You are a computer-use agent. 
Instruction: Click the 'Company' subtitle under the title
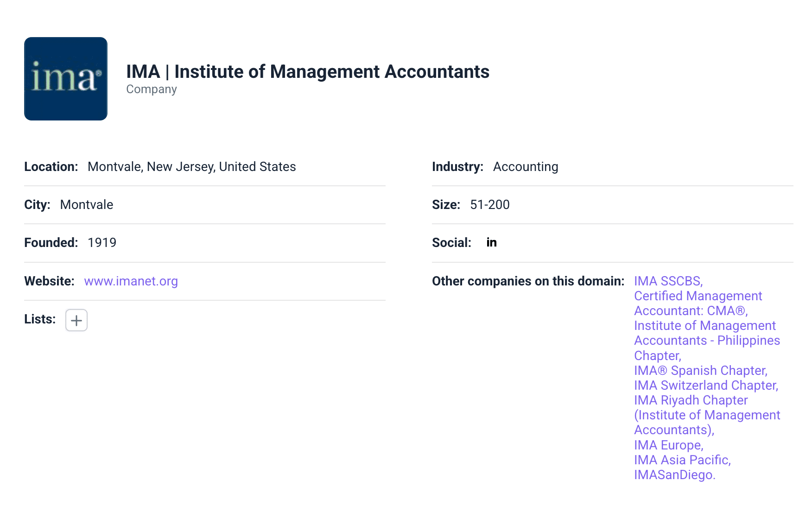click(152, 89)
